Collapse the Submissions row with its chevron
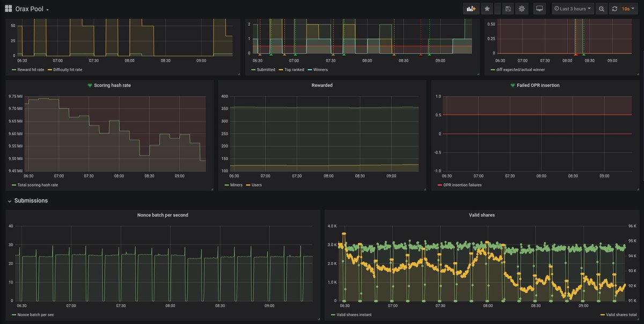The height and width of the screenshot is (324, 644). [9, 201]
